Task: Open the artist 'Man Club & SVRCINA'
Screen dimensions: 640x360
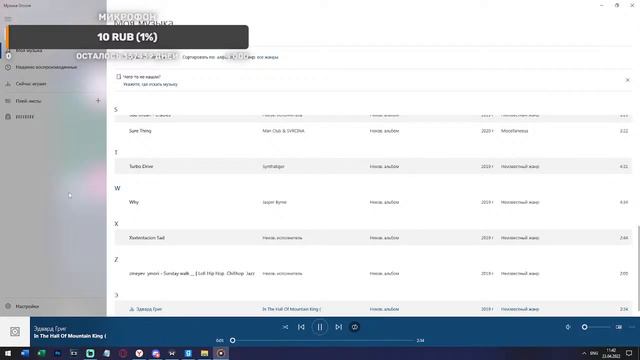Action: point(283,131)
